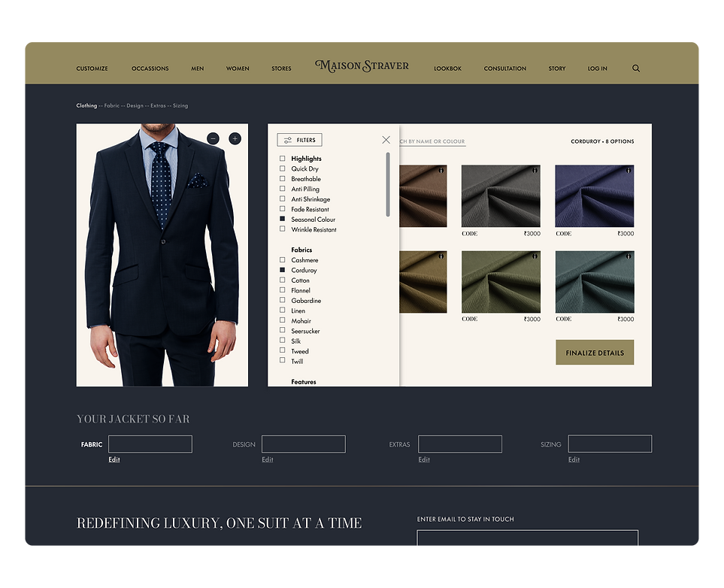Click the suit jacket preview image

click(162, 255)
